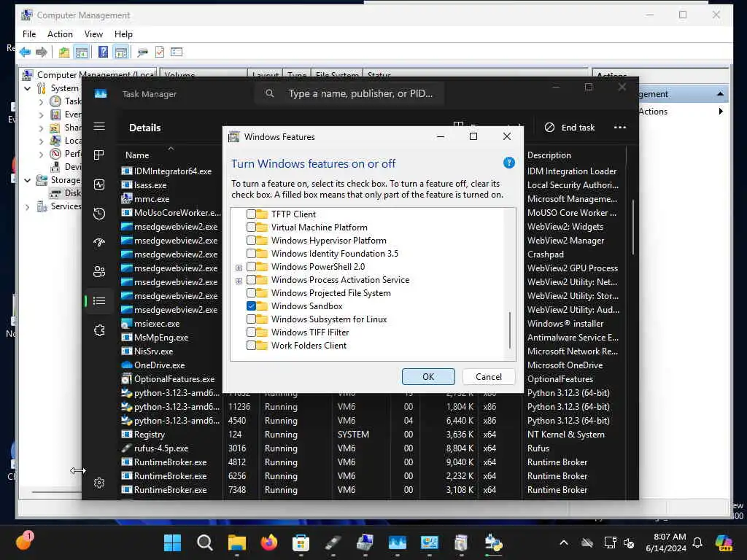The height and width of the screenshot is (560, 747).
Task: Check Work Folders Client box
Action: point(251,345)
